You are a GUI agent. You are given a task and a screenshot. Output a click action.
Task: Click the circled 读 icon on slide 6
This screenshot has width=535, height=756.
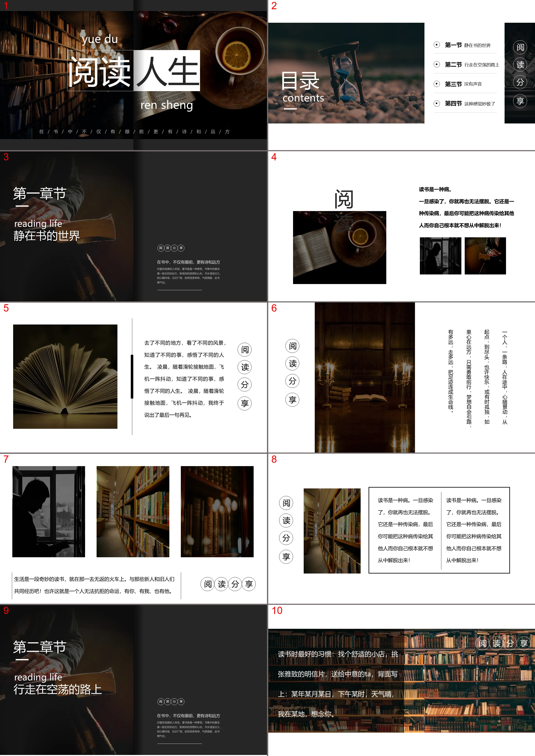pyautogui.click(x=292, y=363)
